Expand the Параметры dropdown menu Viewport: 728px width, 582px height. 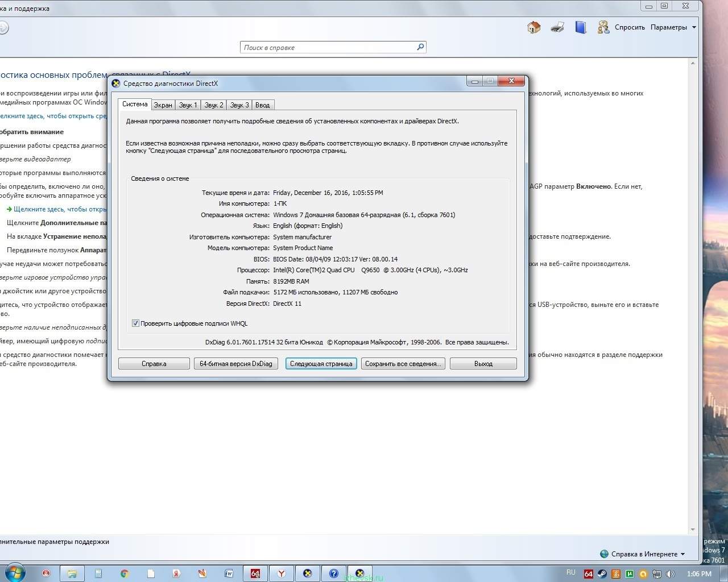(673, 27)
